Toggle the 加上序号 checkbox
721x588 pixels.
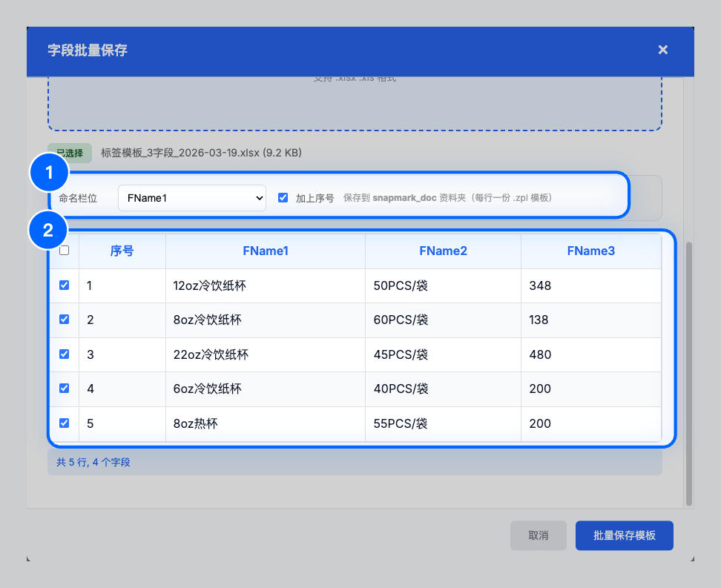coord(283,198)
